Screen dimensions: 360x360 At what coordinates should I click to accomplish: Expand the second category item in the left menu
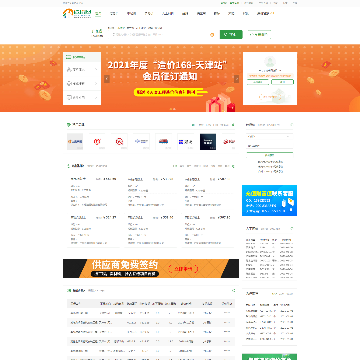click(x=82, y=83)
